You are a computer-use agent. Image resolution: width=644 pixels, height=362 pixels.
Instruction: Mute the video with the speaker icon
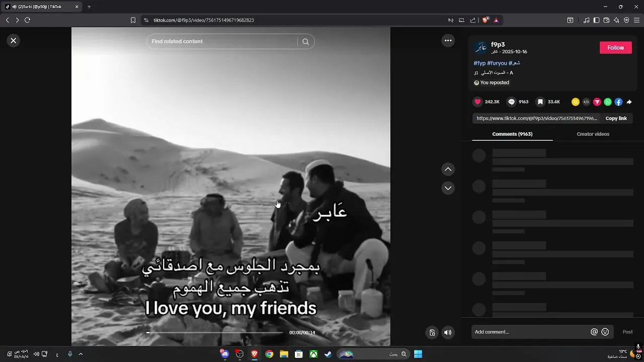[x=448, y=332]
